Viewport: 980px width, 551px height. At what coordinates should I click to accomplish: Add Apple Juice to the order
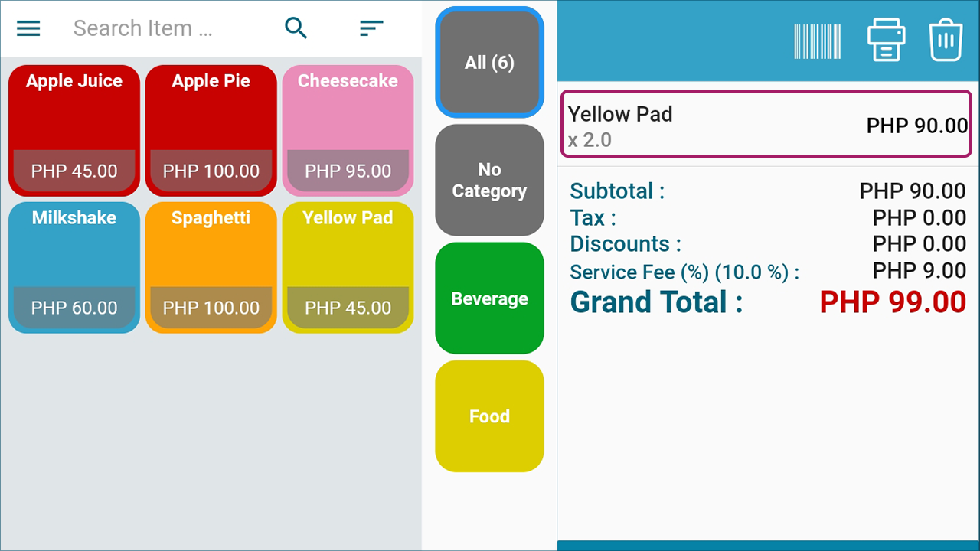[x=74, y=131]
